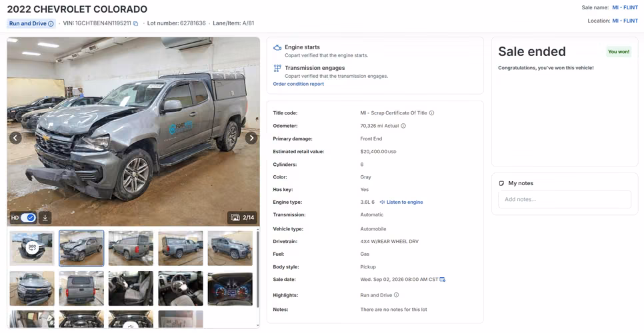Viewport: 644px width, 333px height.
Task: Click the sale date Wed. Sep 02, 2026 text
Action: coord(399,280)
